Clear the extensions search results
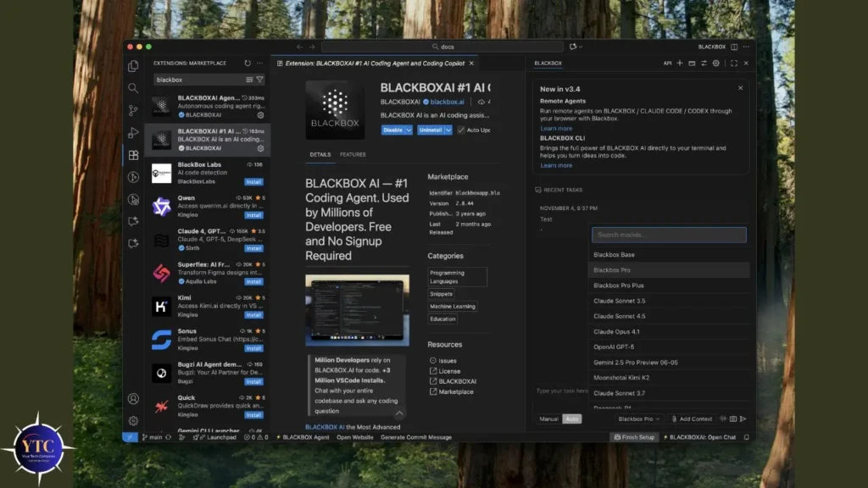This screenshot has height=488, width=868. click(249, 80)
